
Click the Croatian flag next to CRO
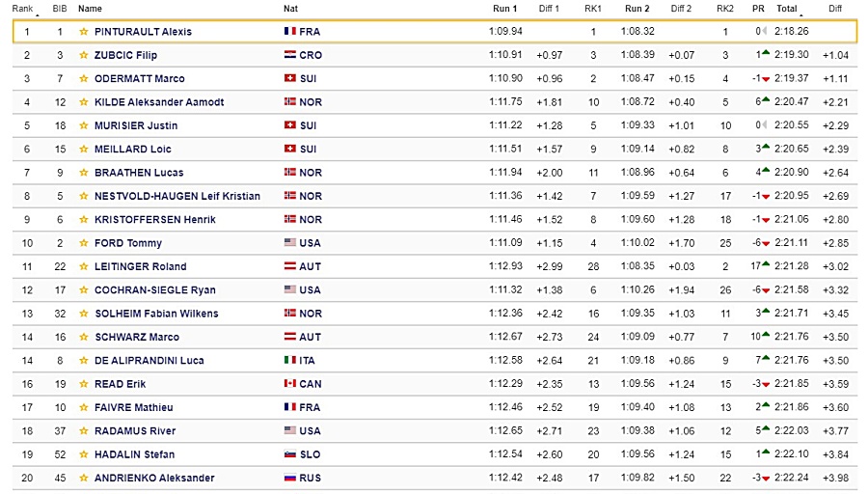click(290, 54)
